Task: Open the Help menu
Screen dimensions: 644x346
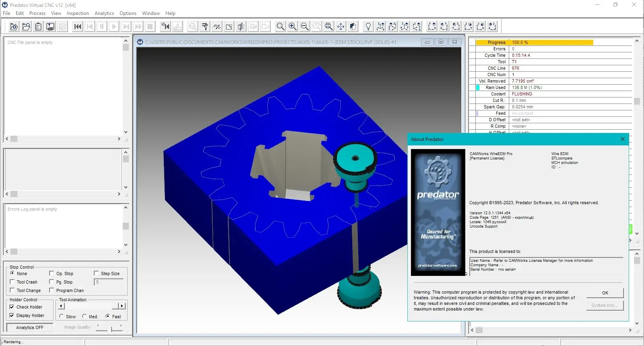Action: click(170, 13)
